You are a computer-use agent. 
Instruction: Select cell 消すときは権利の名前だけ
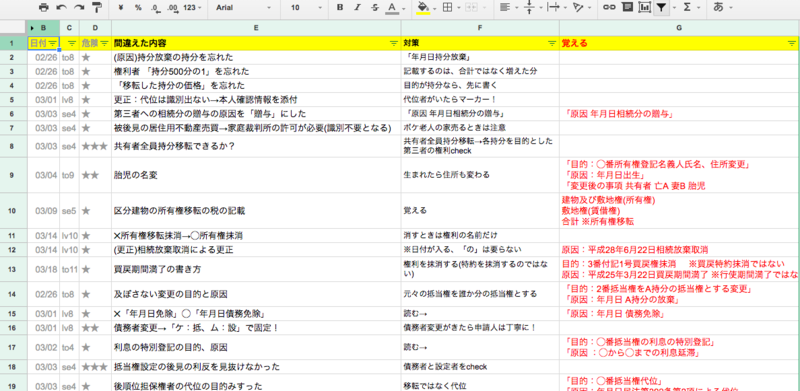coord(480,235)
